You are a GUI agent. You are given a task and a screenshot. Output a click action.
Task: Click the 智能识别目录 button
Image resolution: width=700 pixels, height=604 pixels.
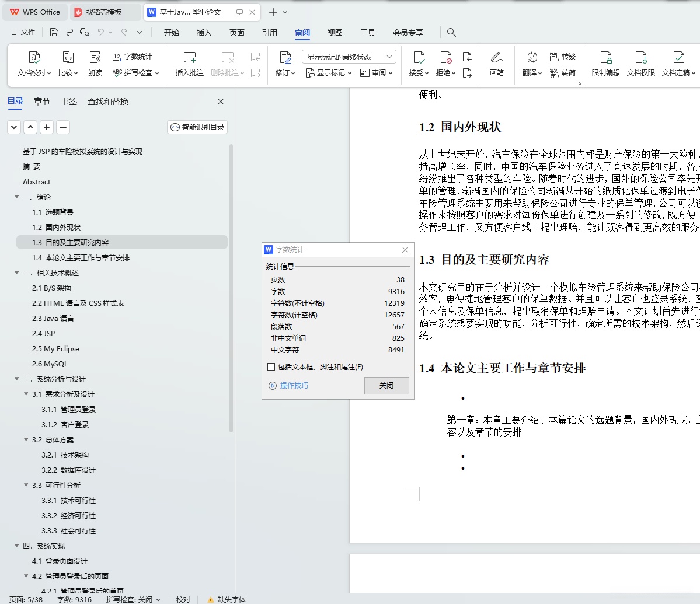[197, 127]
